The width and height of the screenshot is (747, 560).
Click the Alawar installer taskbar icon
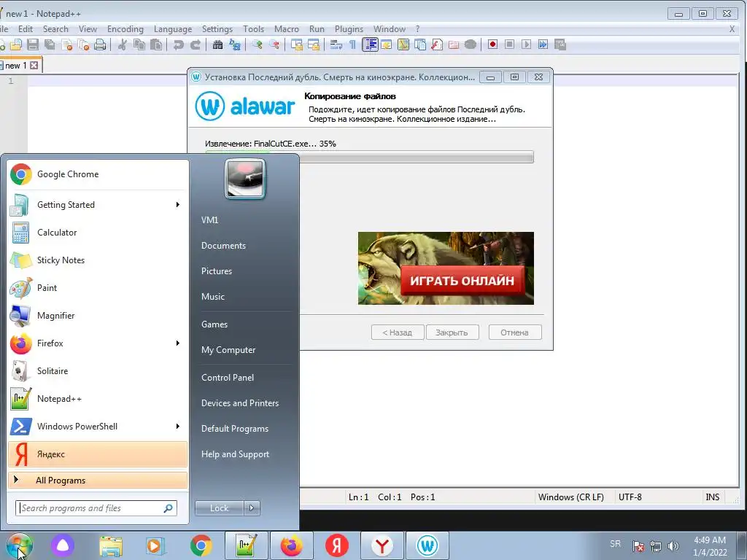click(427, 545)
